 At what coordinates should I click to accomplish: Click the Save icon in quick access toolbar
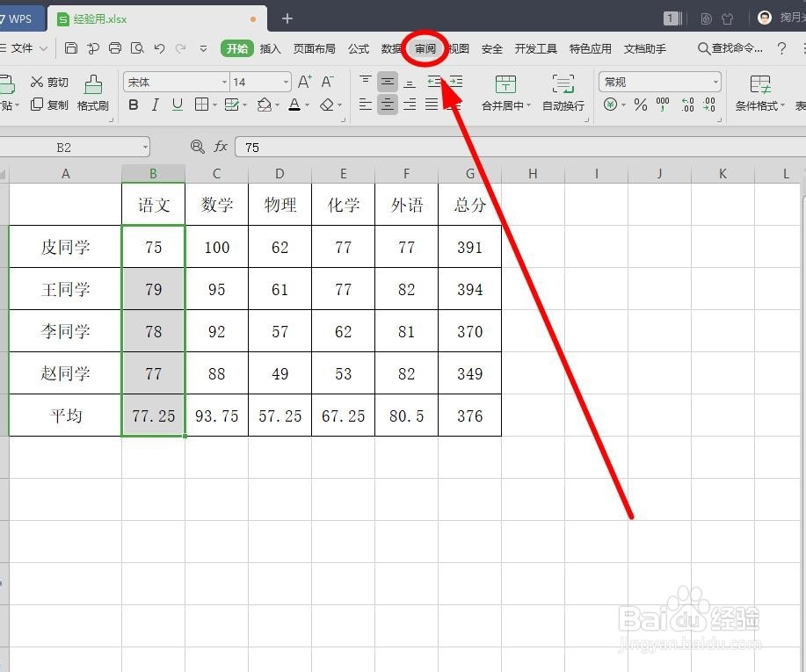coord(71,48)
